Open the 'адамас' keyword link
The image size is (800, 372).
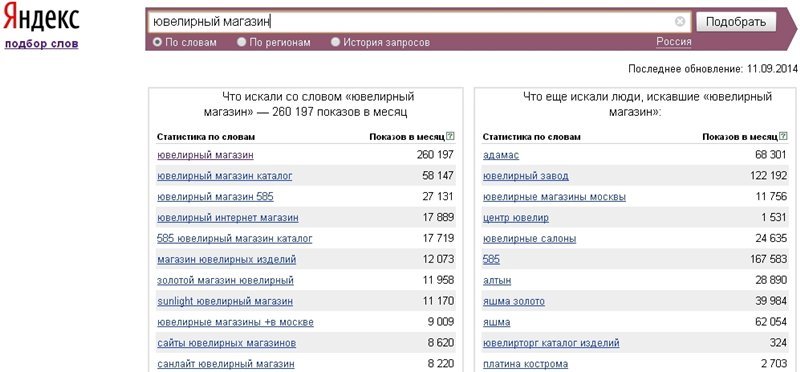pos(501,155)
